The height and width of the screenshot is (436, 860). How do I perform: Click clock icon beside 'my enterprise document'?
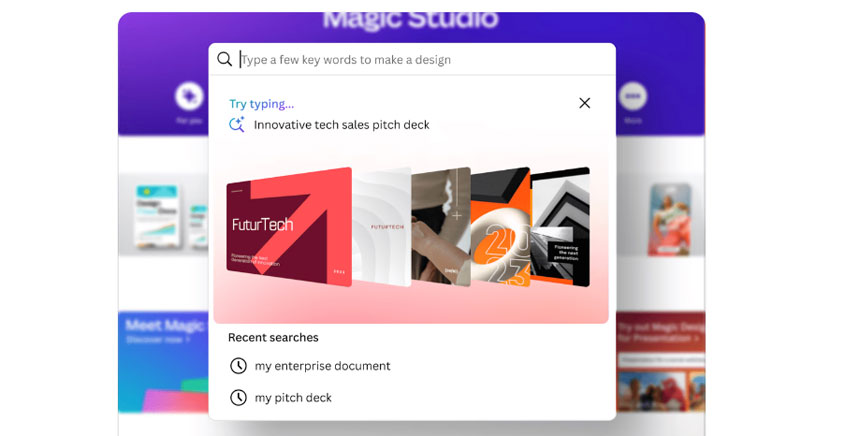tap(238, 366)
